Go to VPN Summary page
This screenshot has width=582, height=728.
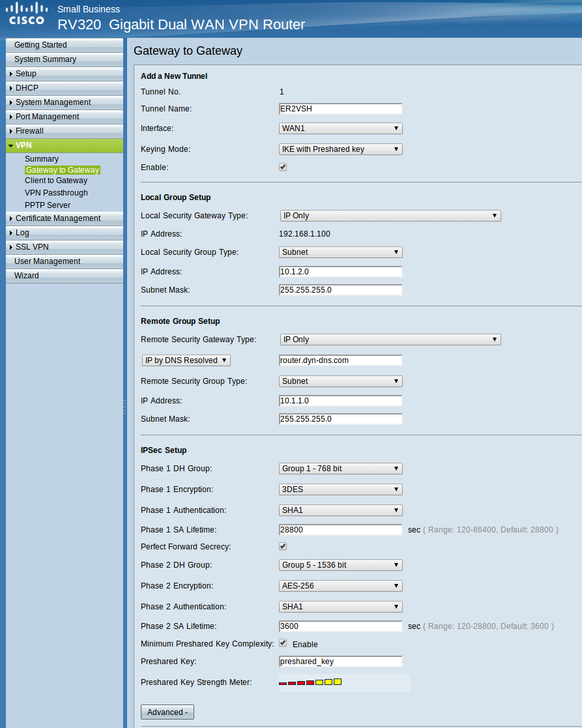(x=42, y=159)
